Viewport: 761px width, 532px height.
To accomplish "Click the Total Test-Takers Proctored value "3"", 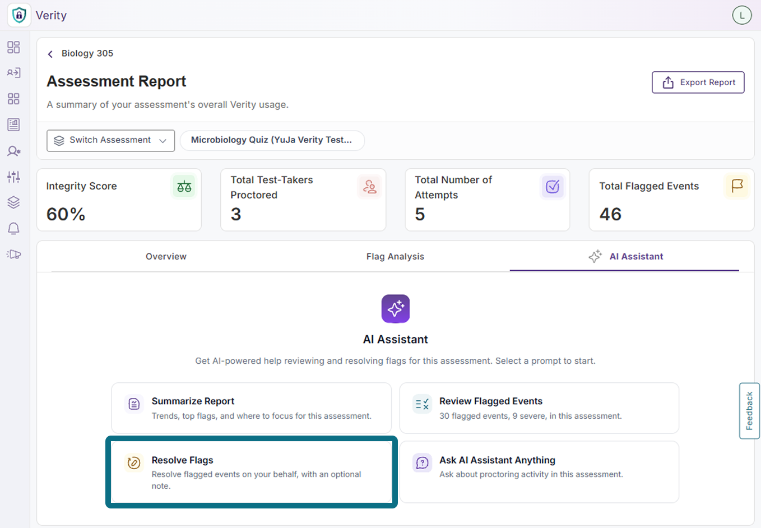I will pos(236,214).
